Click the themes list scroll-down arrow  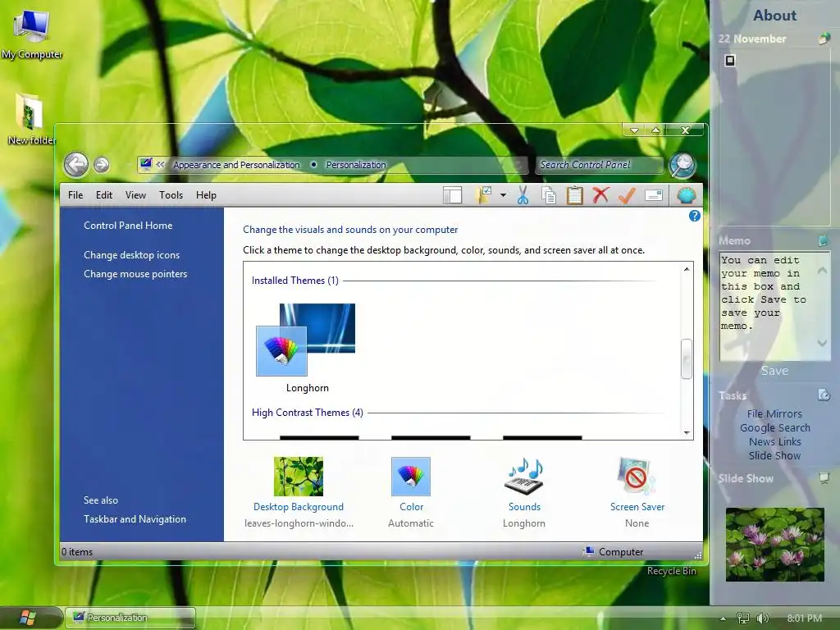pyautogui.click(x=687, y=433)
